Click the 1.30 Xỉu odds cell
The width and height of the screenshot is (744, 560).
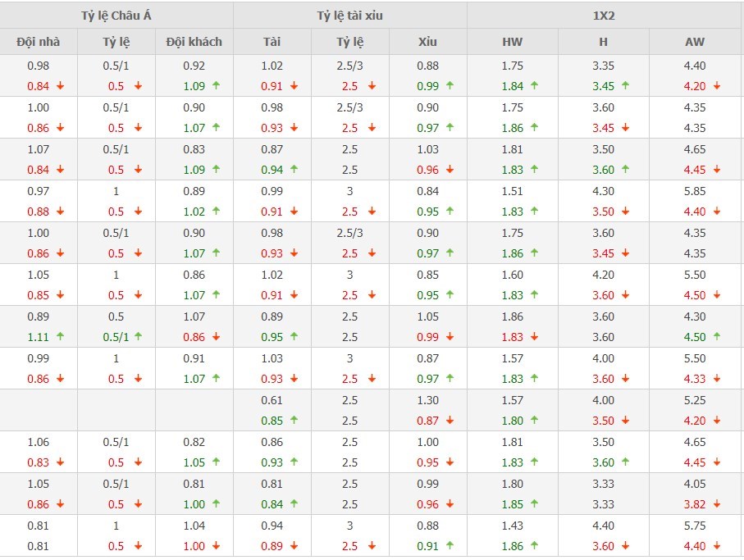[x=428, y=400]
